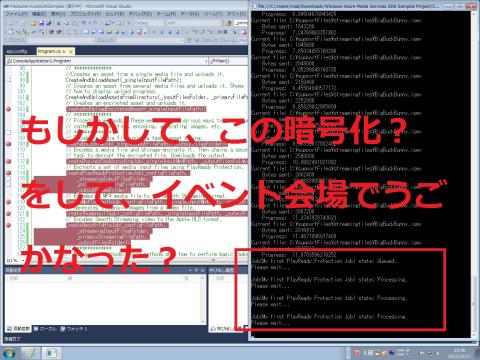The width and height of the screenshot is (480, 360).
Task: Toggle the breakpoint on line 103
Action: coord(8,109)
